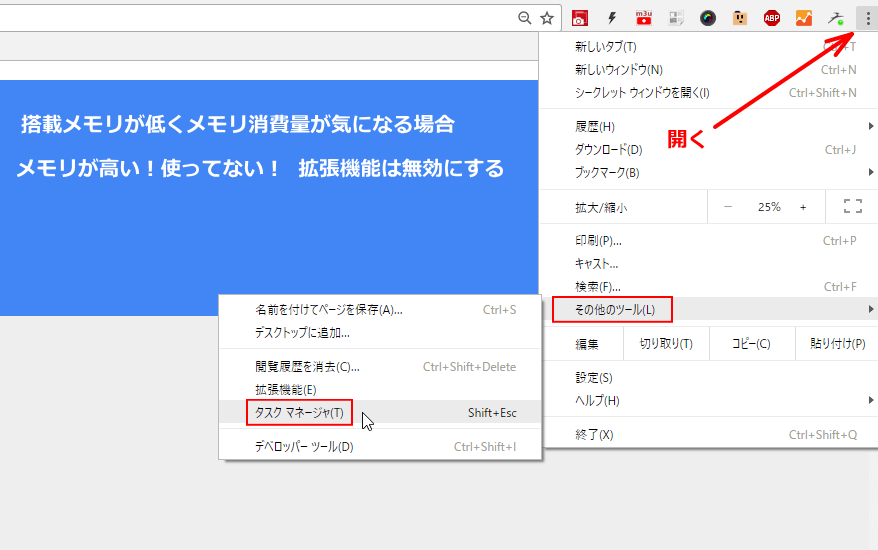Click the gray QR-style extension icon
Screen dimensions: 878x550
[676, 18]
